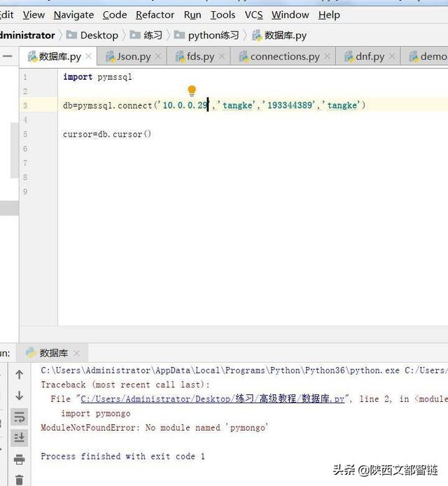Toggle soft-wrap in the run console
Screen dimensions: 448x486
19,417
